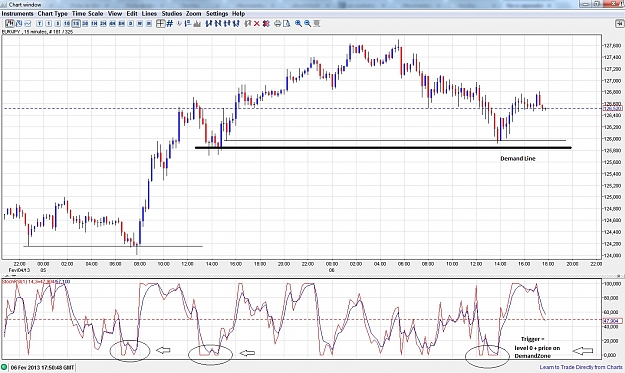Click the red X delete icon
Screen dimensions: 625x373
(x=257, y=24)
